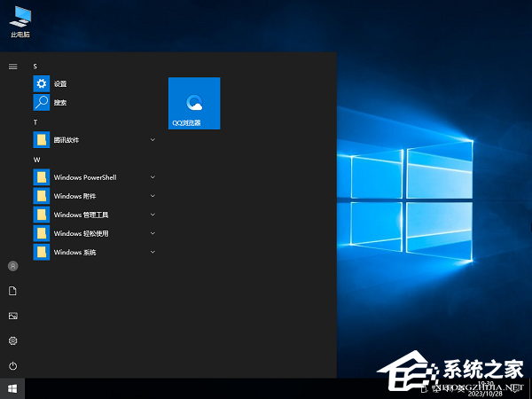
Task: Click the hamburger menu icon in Start
Action: coord(12,66)
